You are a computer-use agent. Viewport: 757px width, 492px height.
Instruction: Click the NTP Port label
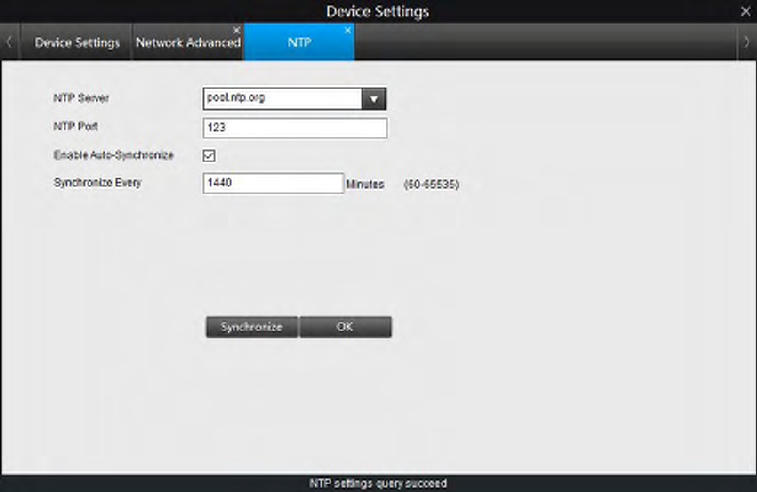pyautogui.click(x=75, y=127)
